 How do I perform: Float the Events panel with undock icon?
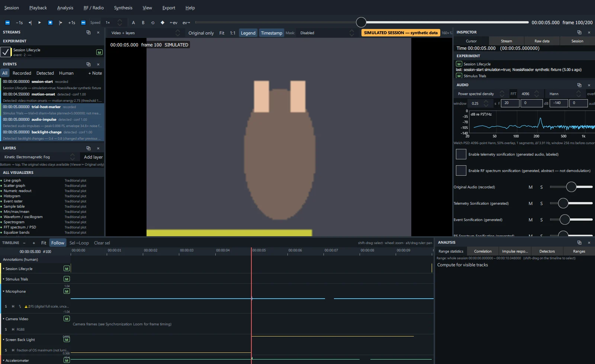tap(89, 64)
